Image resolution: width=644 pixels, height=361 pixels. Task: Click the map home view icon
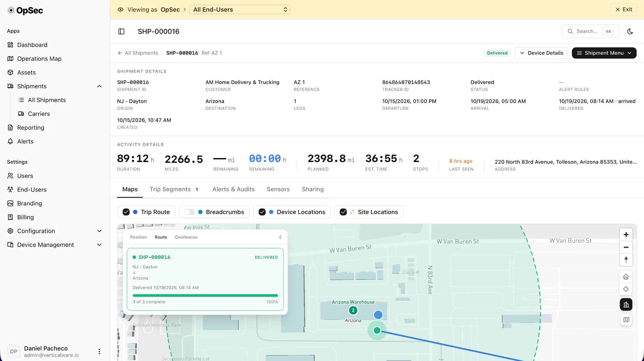point(626,277)
